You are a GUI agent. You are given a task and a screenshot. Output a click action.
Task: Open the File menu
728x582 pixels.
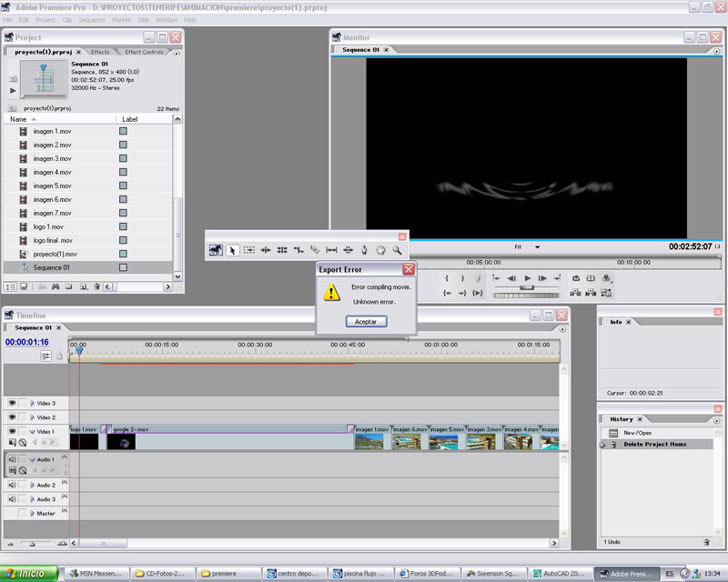[8, 20]
